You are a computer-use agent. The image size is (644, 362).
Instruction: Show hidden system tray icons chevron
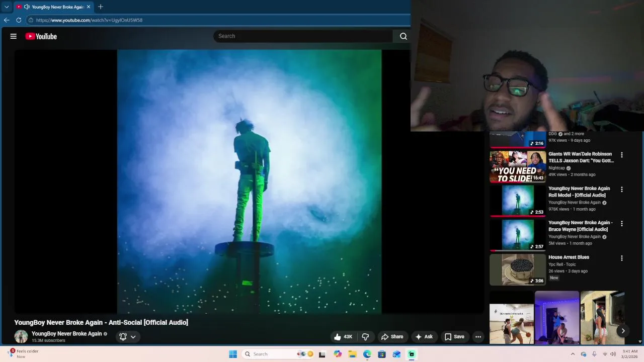(573, 354)
